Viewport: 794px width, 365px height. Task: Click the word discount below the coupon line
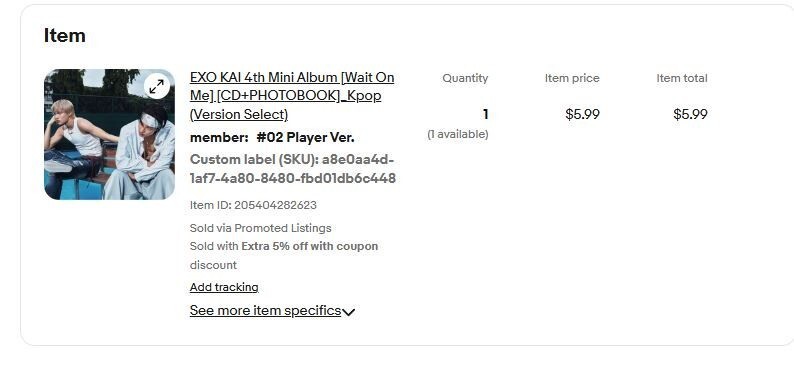pos(213,265)
